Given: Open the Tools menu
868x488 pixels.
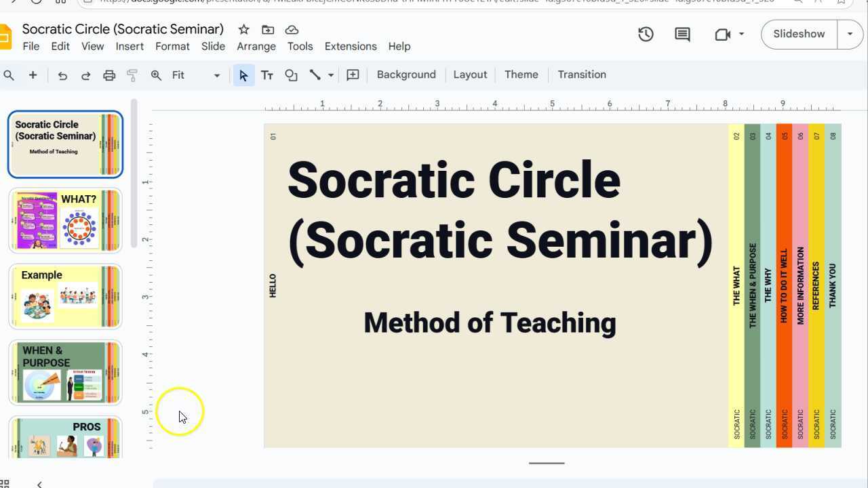Looking at the screenshot, I should tap(300, 46).
